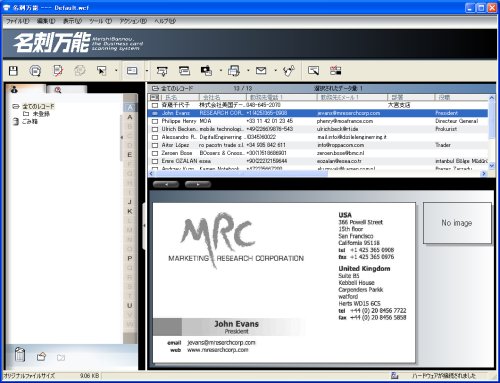Screen dimensions: 500x383
Task: Tick the checkbox for Ulrich Becken row
Action: [155, 129]
